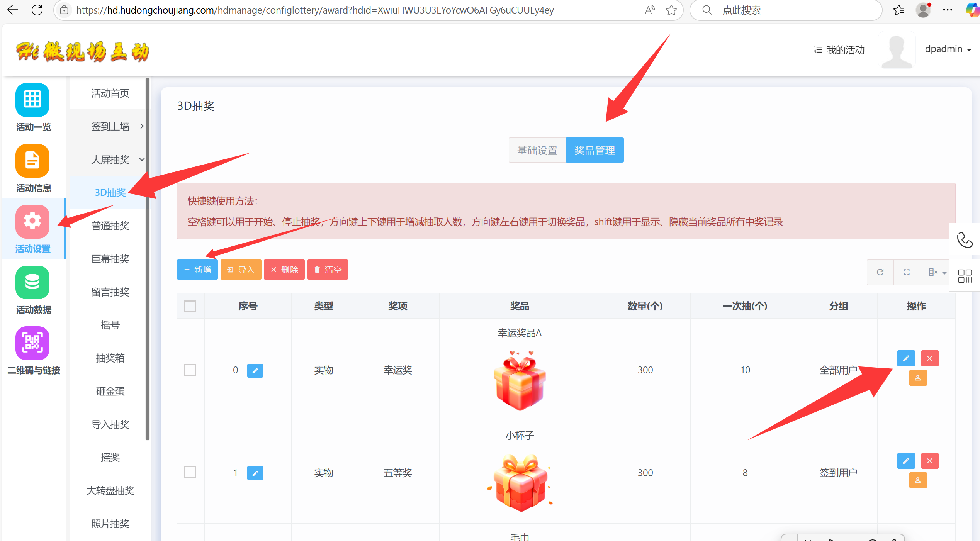Toggle fullscreen table view icon
The height and width of the screenshot is (541, 980).
(907, 272)
